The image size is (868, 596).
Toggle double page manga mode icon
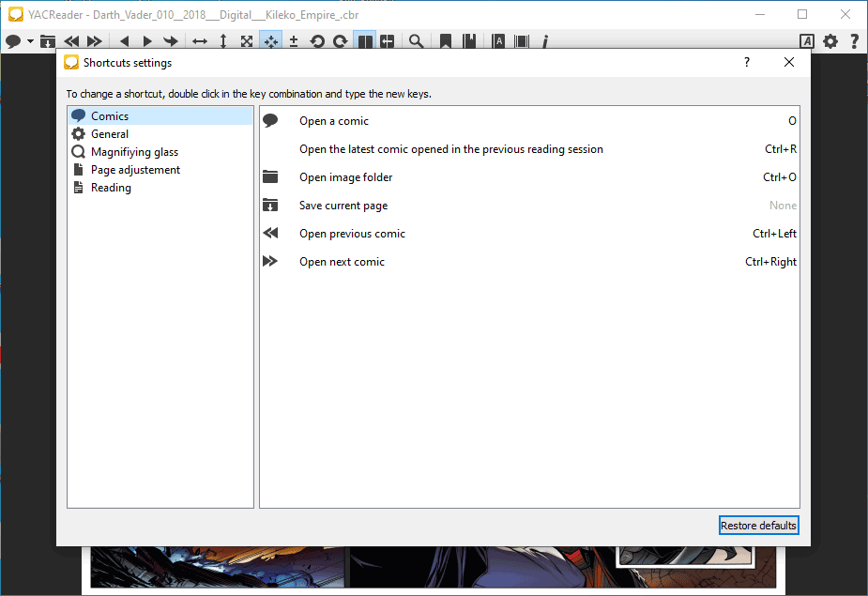388,41
